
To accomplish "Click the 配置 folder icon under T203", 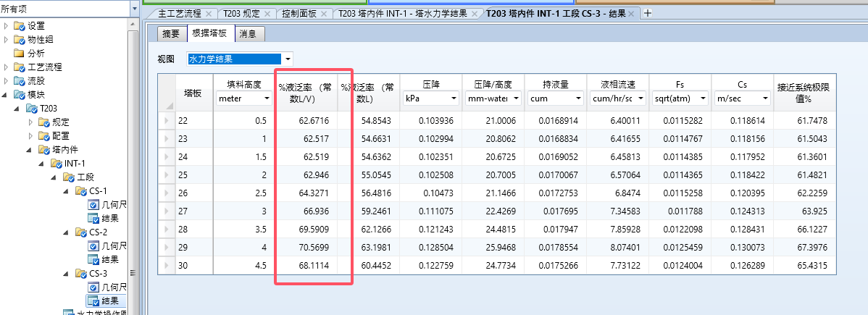I will pyautogui.click(x=43, y=135).
